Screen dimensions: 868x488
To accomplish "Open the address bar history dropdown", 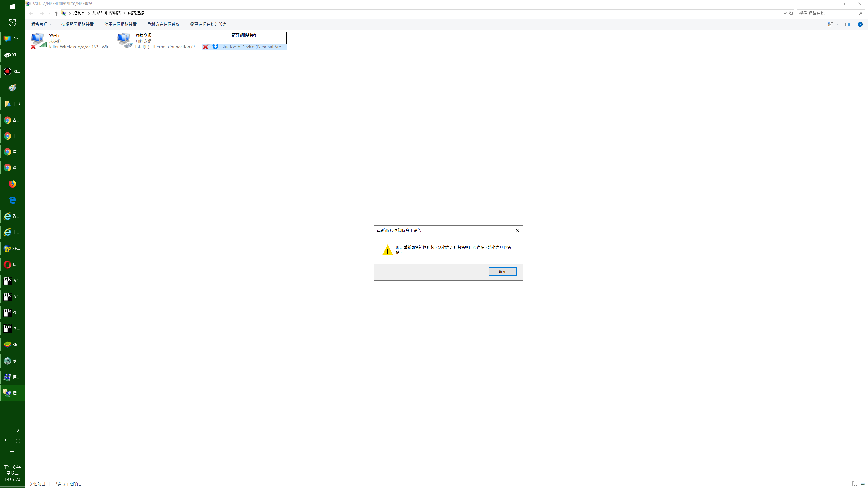I will click(785, 13).
